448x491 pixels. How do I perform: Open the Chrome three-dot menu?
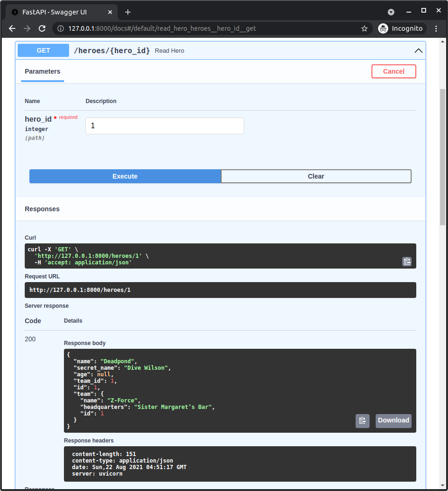436,28
